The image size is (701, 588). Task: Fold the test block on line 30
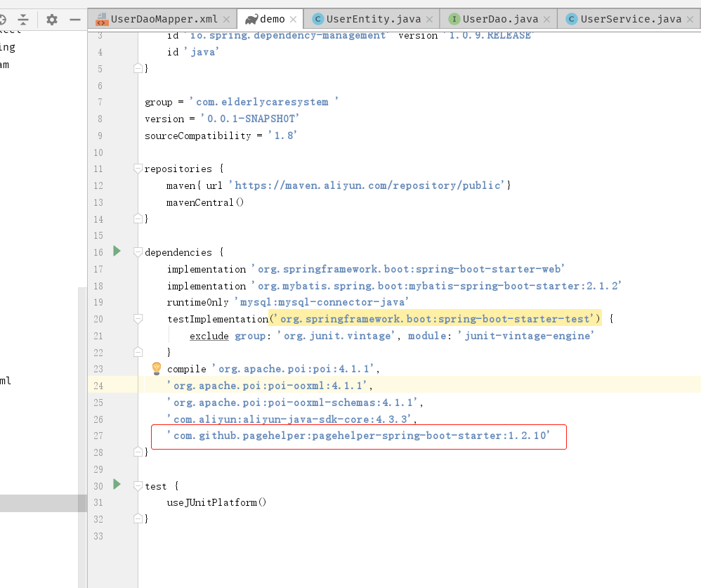[x=138, y=485]
